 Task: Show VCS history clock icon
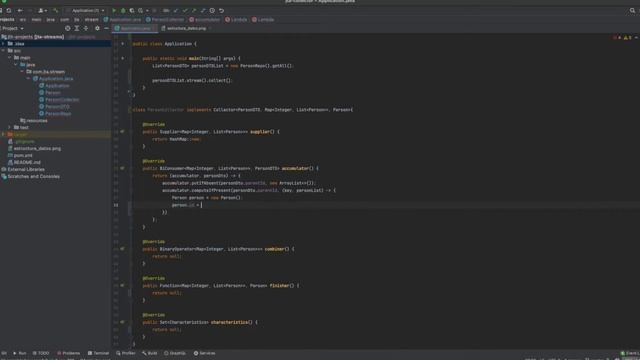pyautogui.click(x=212, y=10)
